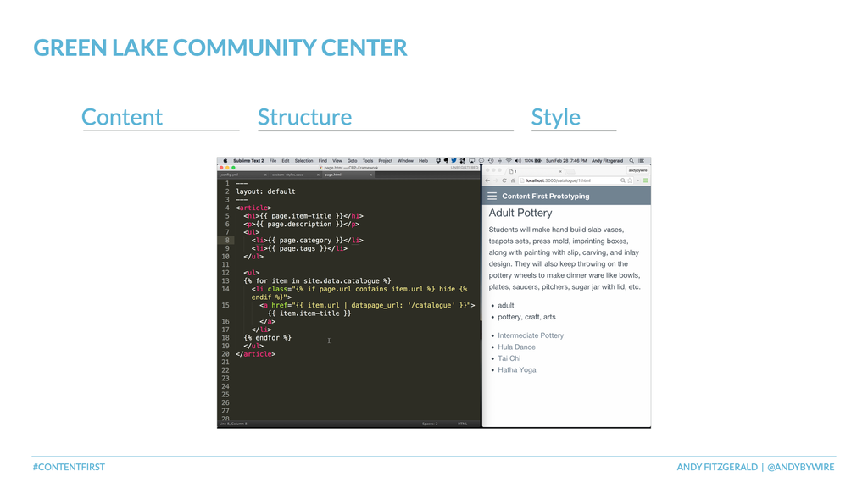Close the page.html tab
The width and height of the screenshot is (868, 488).
point(371,175)
